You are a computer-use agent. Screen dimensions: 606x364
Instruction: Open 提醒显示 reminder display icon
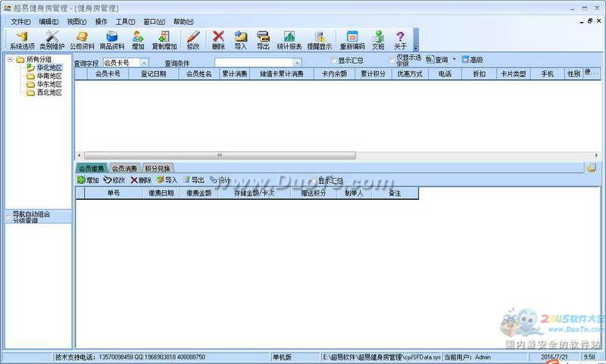[319, 40]
